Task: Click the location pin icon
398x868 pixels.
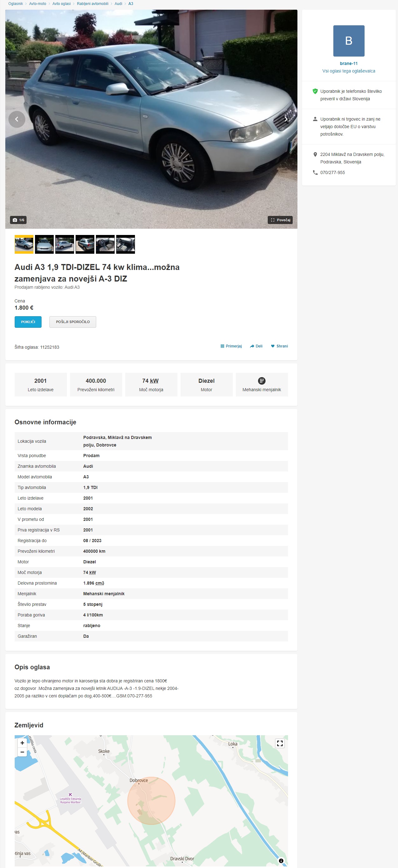Action: coord(315,154)
